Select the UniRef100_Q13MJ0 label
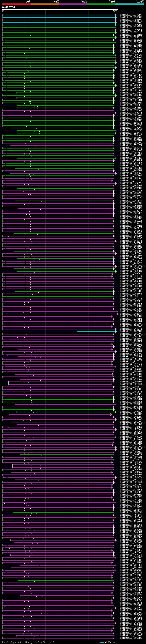 coord(131,133)
